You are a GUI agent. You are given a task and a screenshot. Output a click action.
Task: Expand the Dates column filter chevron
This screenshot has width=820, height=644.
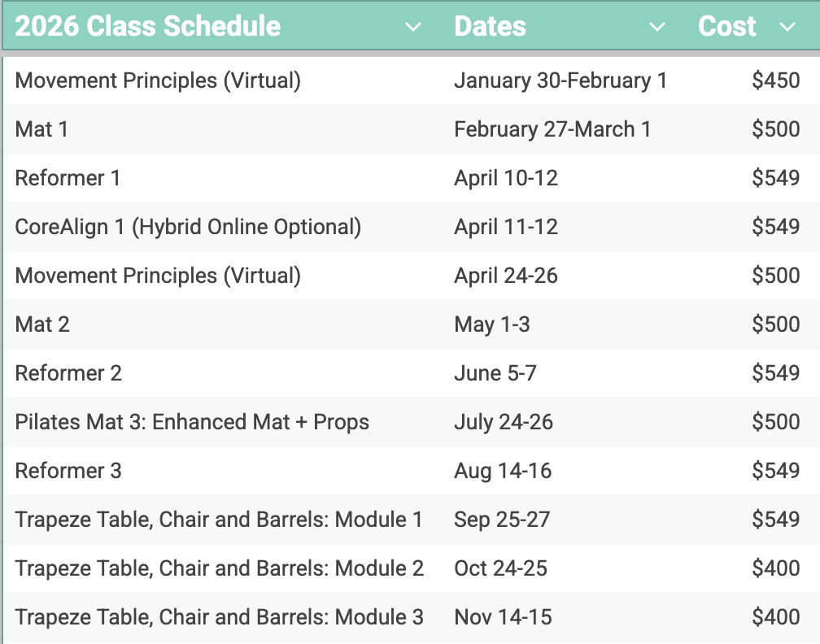(x=657, y=26)
